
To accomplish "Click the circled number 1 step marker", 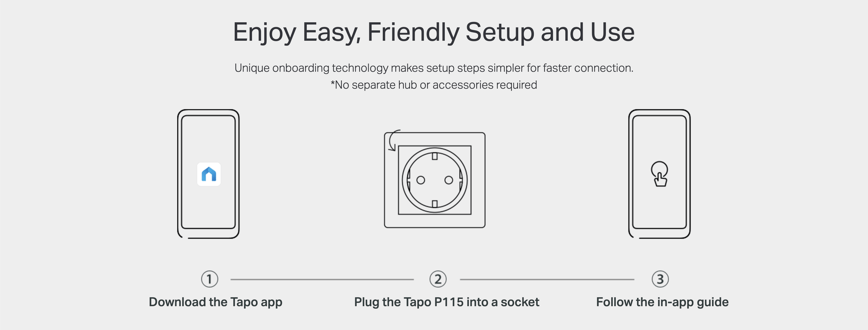I will [x=210, y=279].
